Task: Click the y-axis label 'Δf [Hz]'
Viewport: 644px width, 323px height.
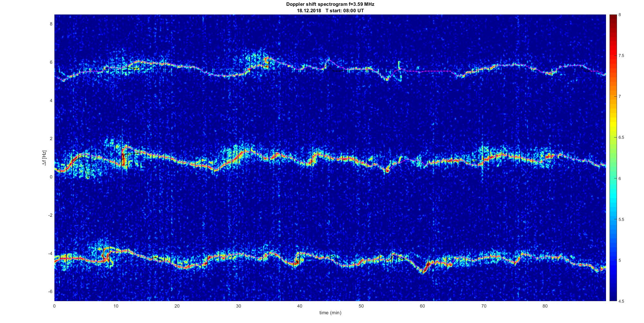Action: (44, 158)
